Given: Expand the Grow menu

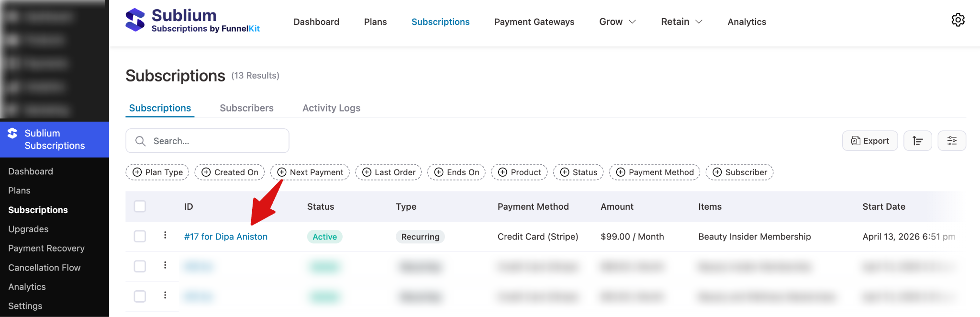Looking at the screenshot, I should (x=618, y=22).
